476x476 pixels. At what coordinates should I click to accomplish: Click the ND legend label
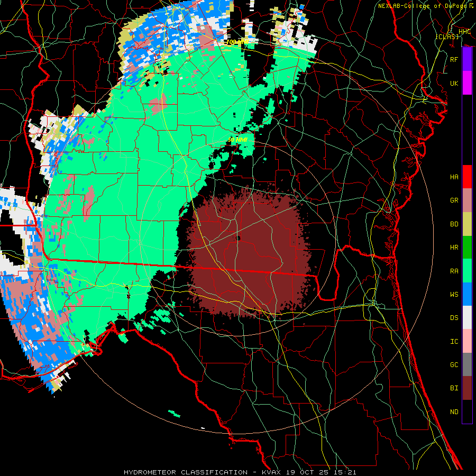pos(454,411)
